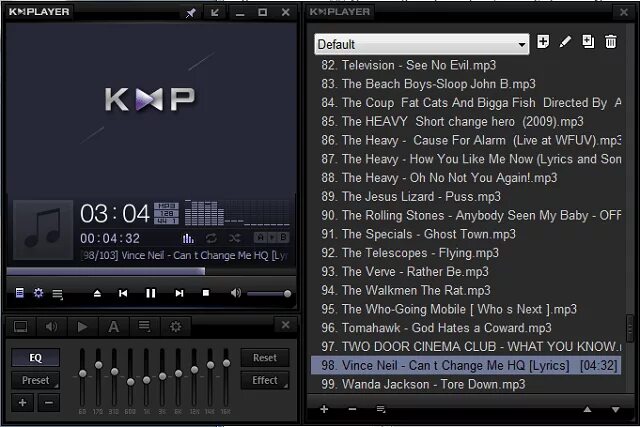Expand the Default playlist album dropdown

click(422, 44)
